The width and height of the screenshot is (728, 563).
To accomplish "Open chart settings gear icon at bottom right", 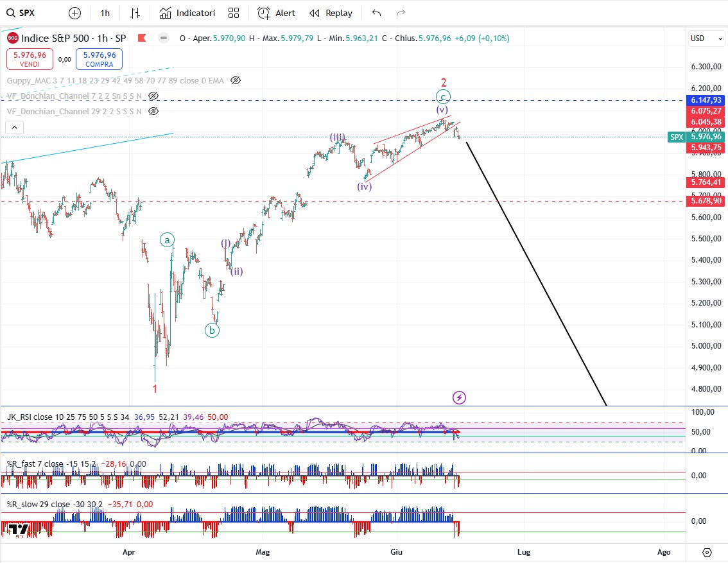I will click(707, 552).
